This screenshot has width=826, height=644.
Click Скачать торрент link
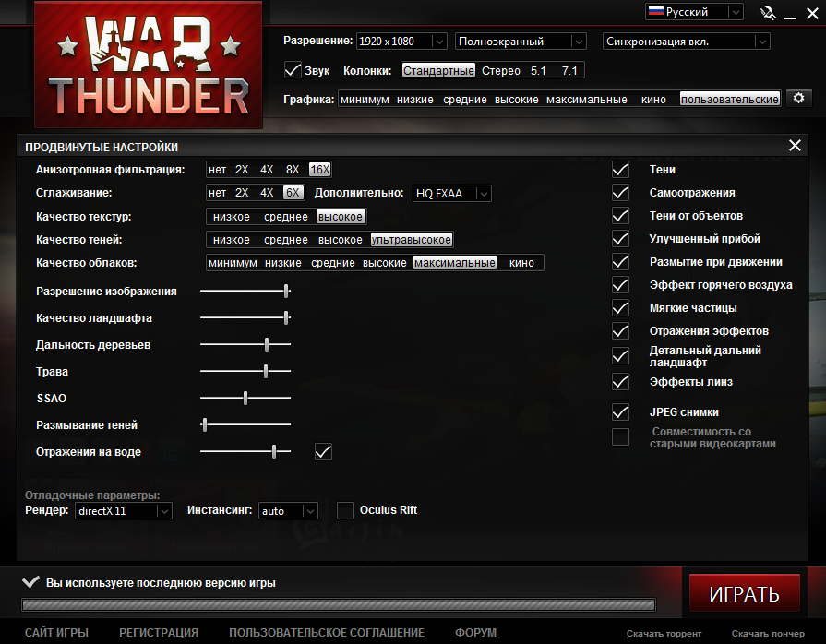point(664,634)
